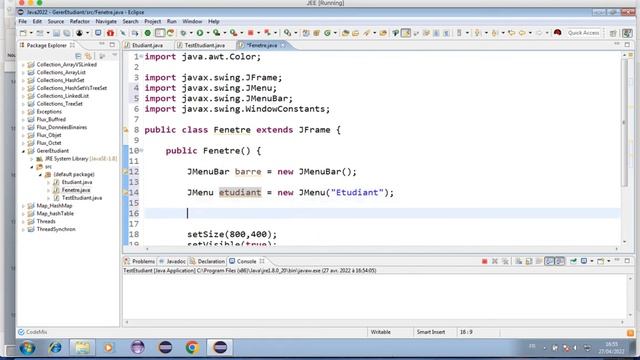Toggle Show Console on standard output change
Image resolution: width=640 pixels, height=360 pixels.
click(549, 261)
